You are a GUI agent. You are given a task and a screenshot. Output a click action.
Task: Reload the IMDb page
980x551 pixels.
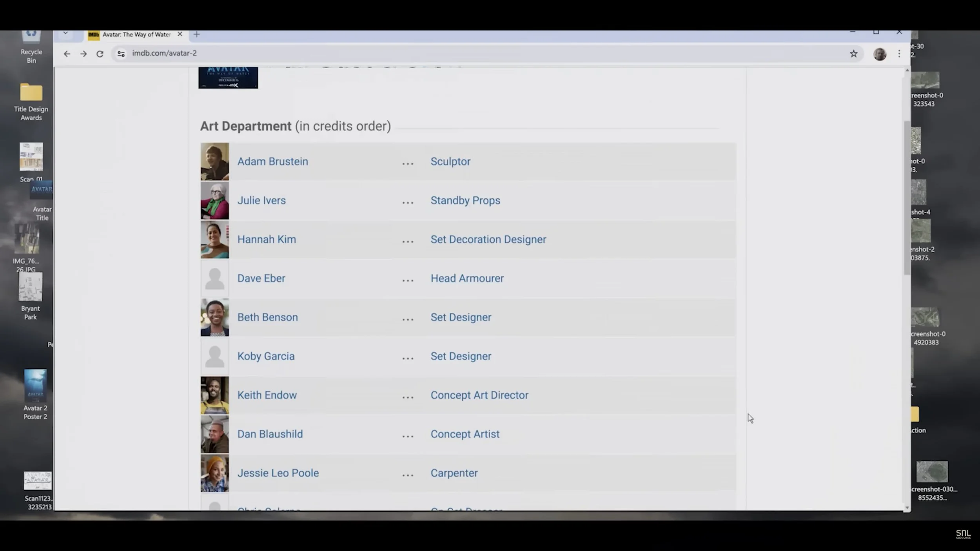(x=100, y=54)
